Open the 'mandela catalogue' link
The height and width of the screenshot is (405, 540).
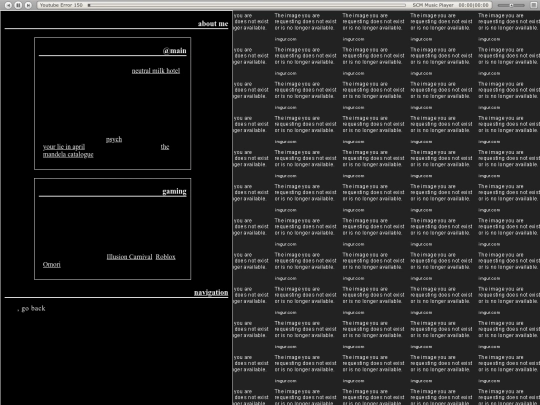pyautogui.click(x=68, y=155)
